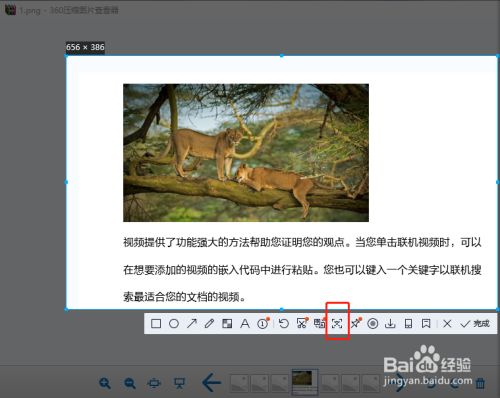Click the '656 × 386' selection size label
This screenshot has height=398, width=500.
(x=85, y=47)
